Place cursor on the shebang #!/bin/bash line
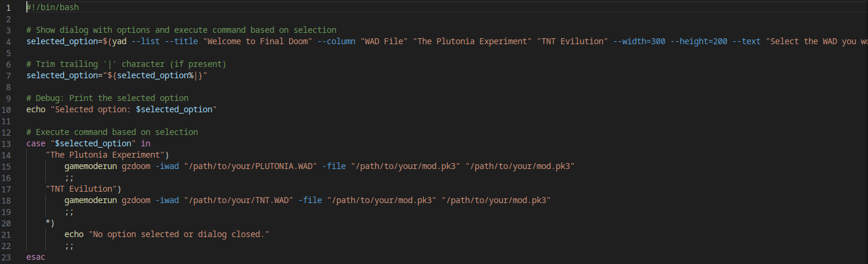The height and width of the screenshot is (264, 868). pos(52,7)
